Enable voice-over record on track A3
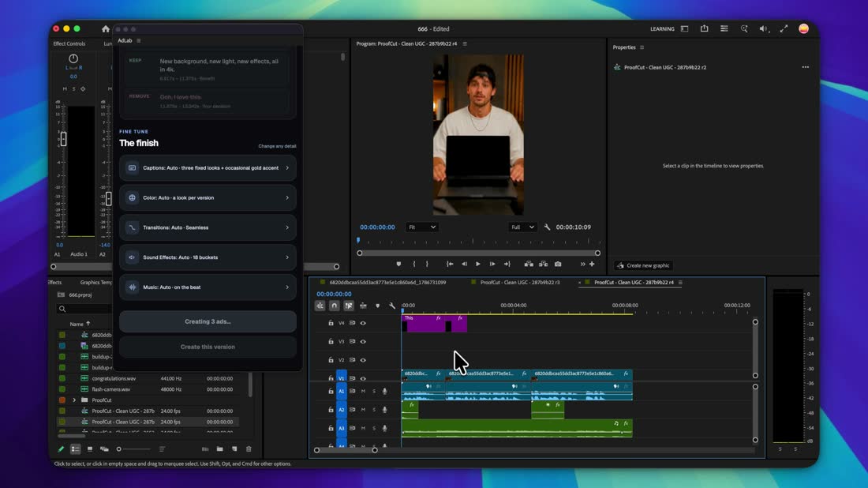 coord(385,428)
